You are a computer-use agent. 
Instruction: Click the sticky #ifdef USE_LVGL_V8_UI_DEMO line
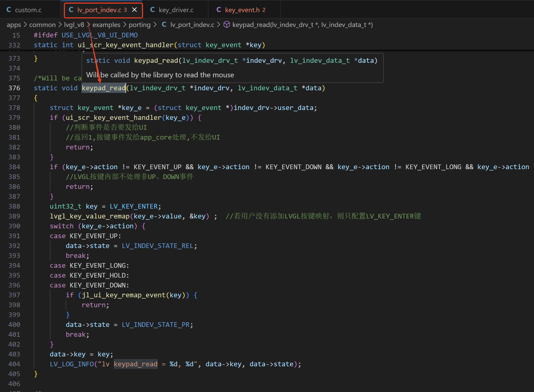(x=86, y=35)
